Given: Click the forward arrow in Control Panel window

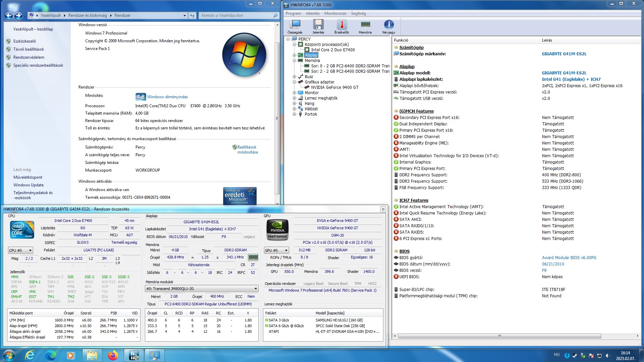Looking at the screenshot, I should point(18,15).
